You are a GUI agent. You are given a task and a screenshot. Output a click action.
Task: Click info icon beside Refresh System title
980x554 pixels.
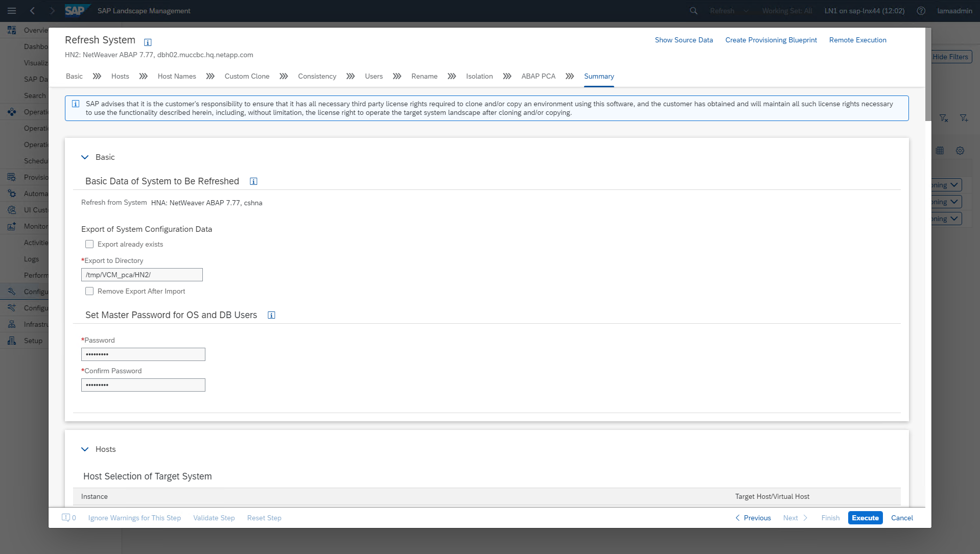[148, 42]
